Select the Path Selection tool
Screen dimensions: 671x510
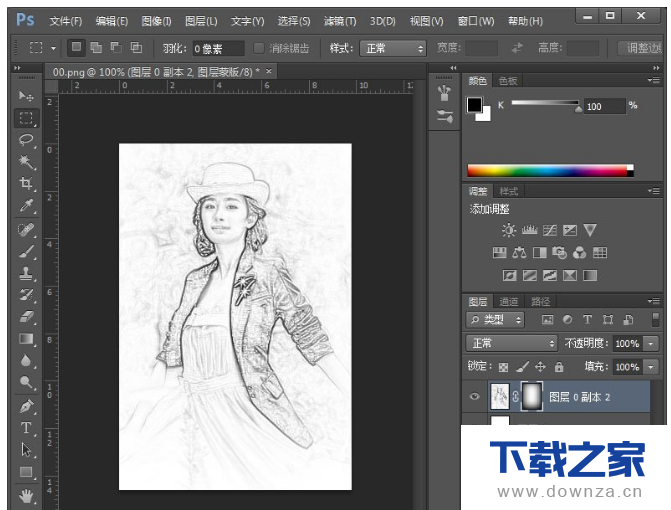[26, 450]
